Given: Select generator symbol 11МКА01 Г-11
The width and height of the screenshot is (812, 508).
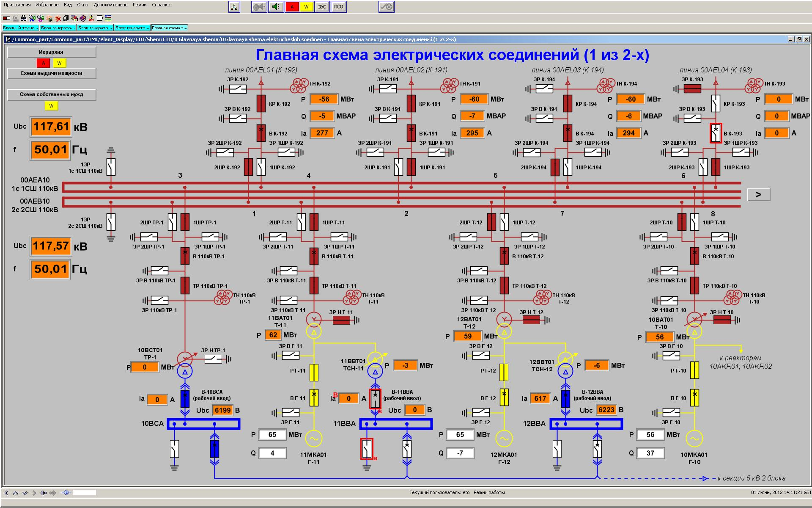Looking at the screenshot, I should coord(314,439).
